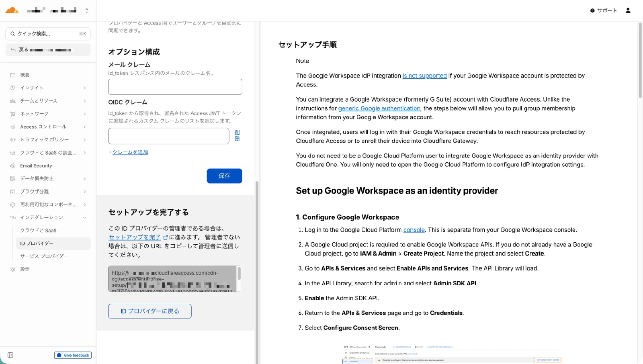Open the account switcher at the top left
Image resolution: width=643 pixels, height=364 pixels.
(86, 10)
